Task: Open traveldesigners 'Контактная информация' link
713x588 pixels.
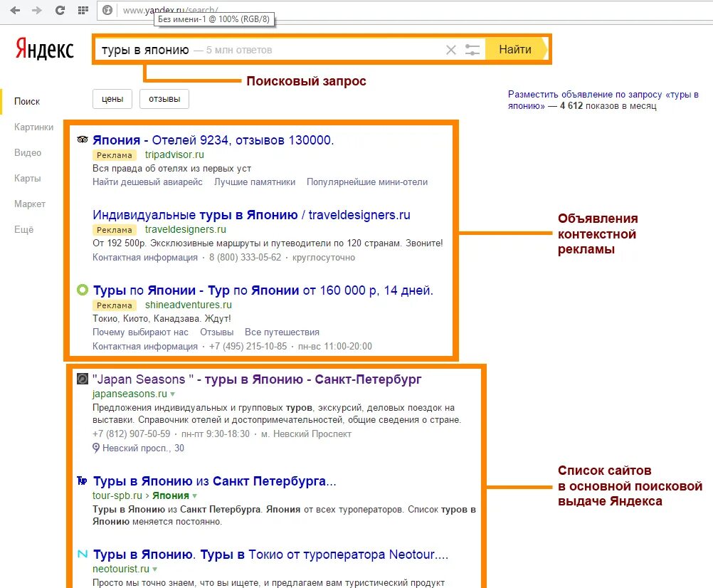Action: (x=145, y=258)
